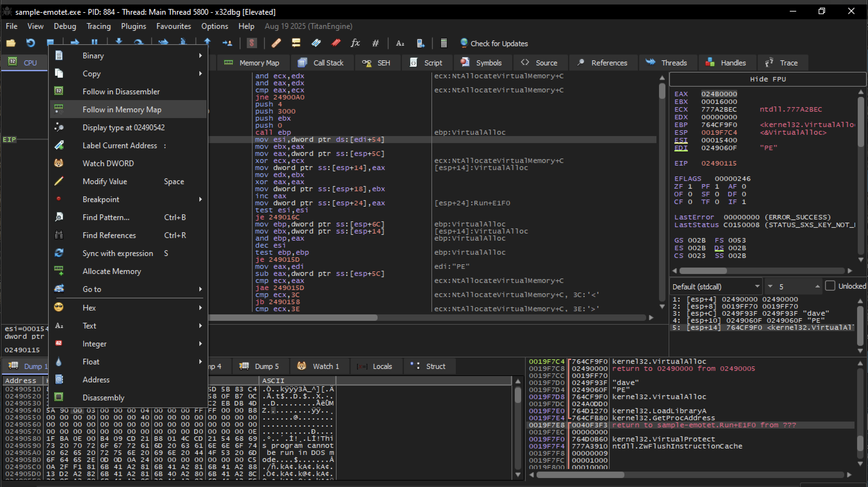Expand the Copy submenu
Screen dimensions: 868x487
click(x=128, y=73)
